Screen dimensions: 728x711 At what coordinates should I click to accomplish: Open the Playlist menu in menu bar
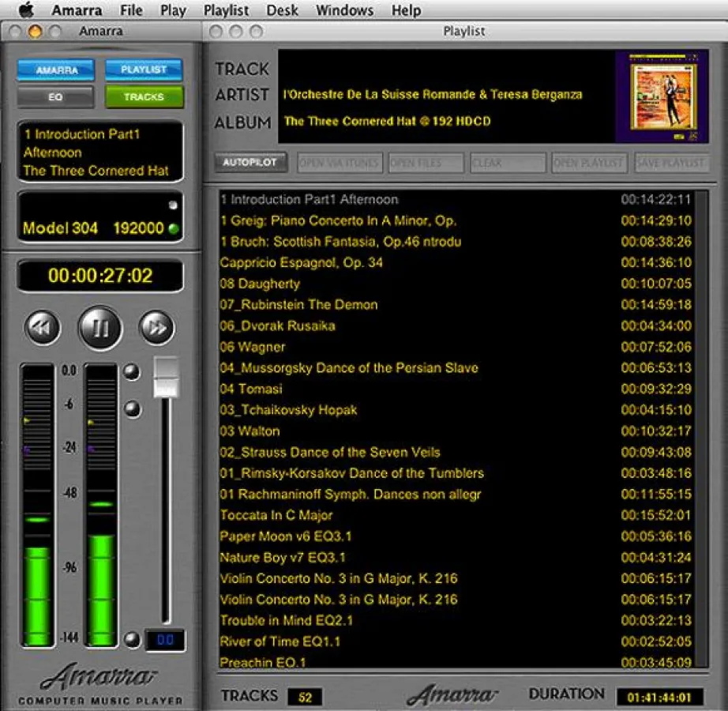tap(226, 10)
